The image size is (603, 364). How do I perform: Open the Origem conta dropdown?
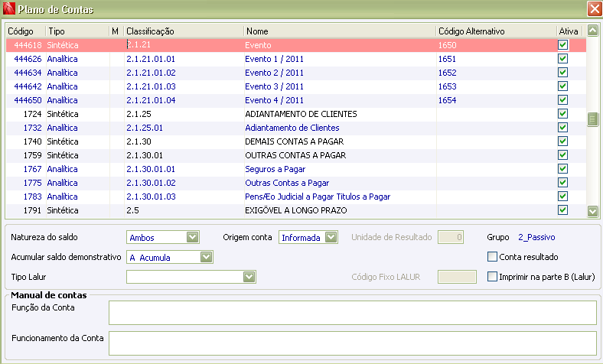tap(331, 237)
